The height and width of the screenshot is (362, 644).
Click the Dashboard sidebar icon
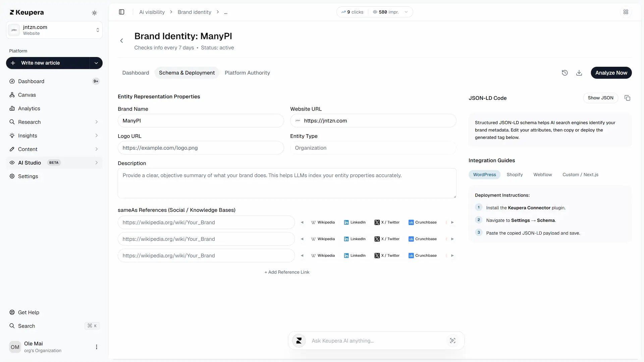12,81
